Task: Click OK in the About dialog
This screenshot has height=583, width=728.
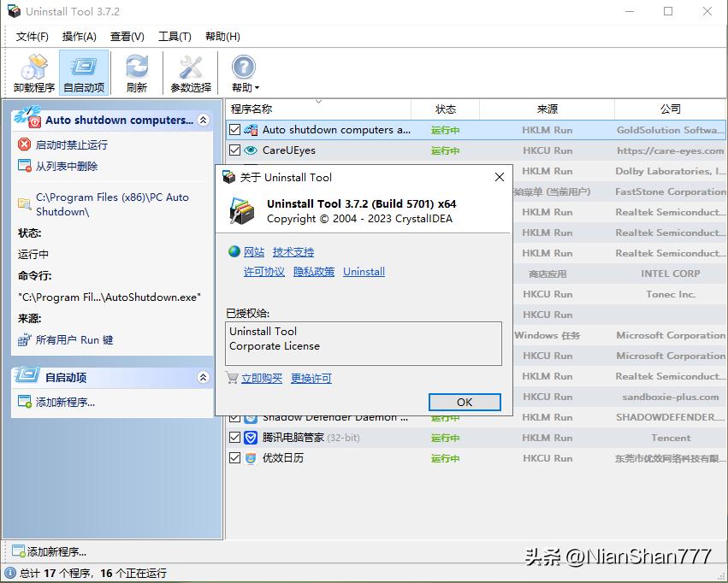Action: 465,402
